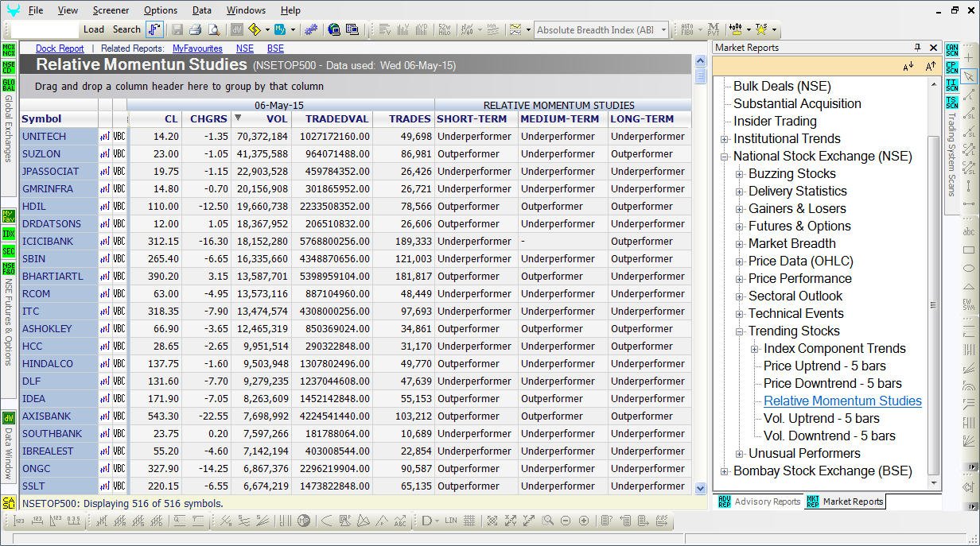Select the Bulk Deals (NSE) report
The width and height of the screenshot is (980, 546).
click(x=782, y=87)
